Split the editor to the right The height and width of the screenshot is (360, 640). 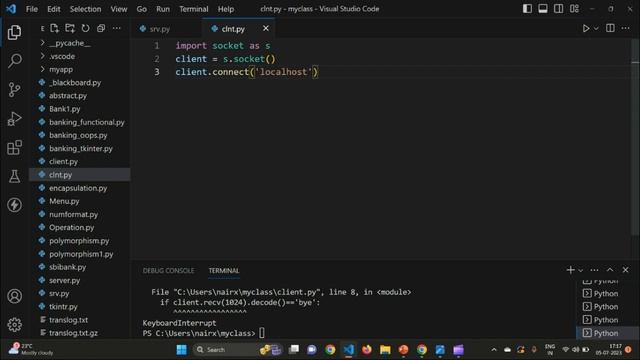tap(610, 28)
